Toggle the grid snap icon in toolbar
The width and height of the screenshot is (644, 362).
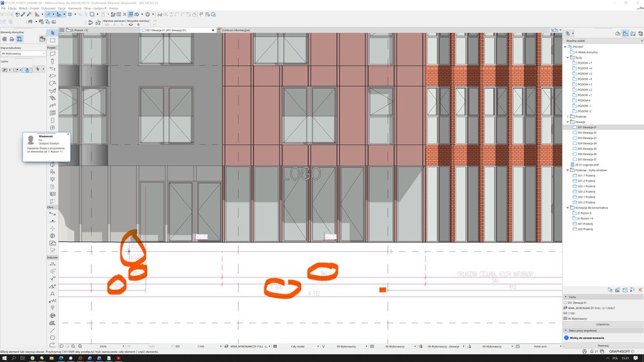pos(70,14)
